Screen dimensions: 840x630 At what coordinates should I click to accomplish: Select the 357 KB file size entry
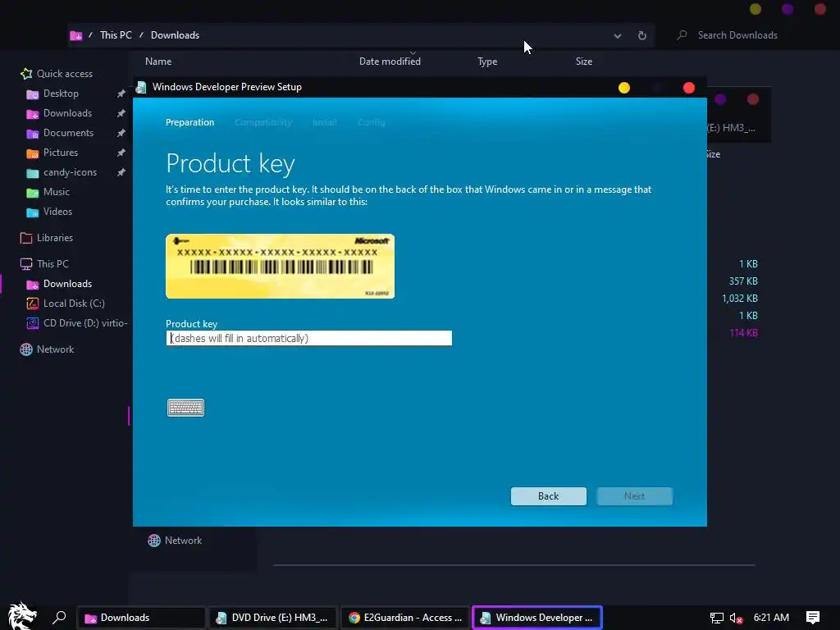coord(743,281)
